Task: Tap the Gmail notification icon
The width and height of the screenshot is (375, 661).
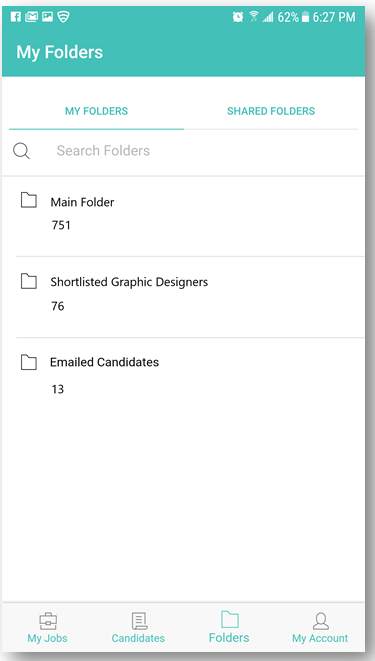Action: point(31,17)
